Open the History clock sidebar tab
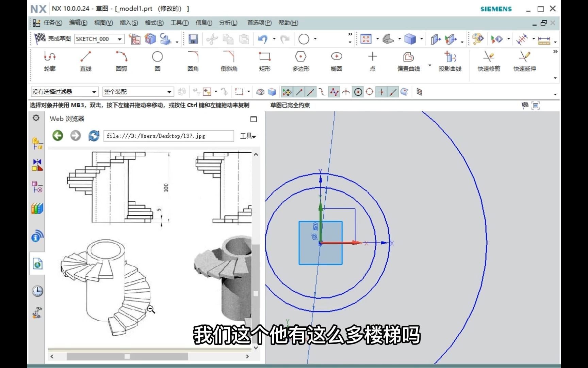This screenshot has height=368, width=588. [37, 291]
